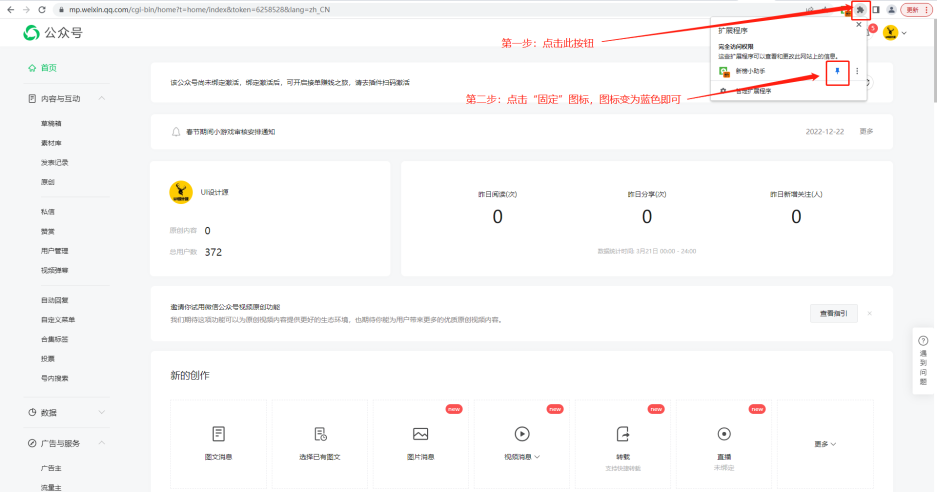Pin the 新榜小助手 extension
This screenshot has width=937, height=492.
pos(837,71)
